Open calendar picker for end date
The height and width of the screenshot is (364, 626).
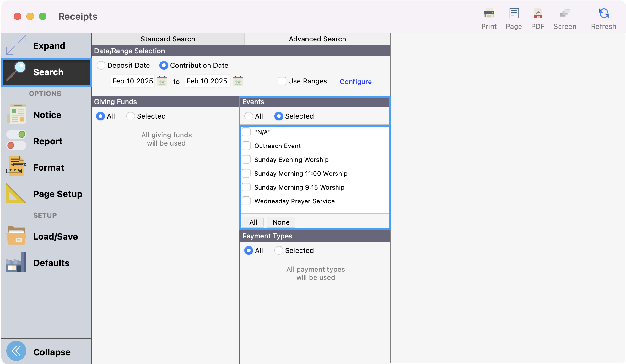point(238,81)
